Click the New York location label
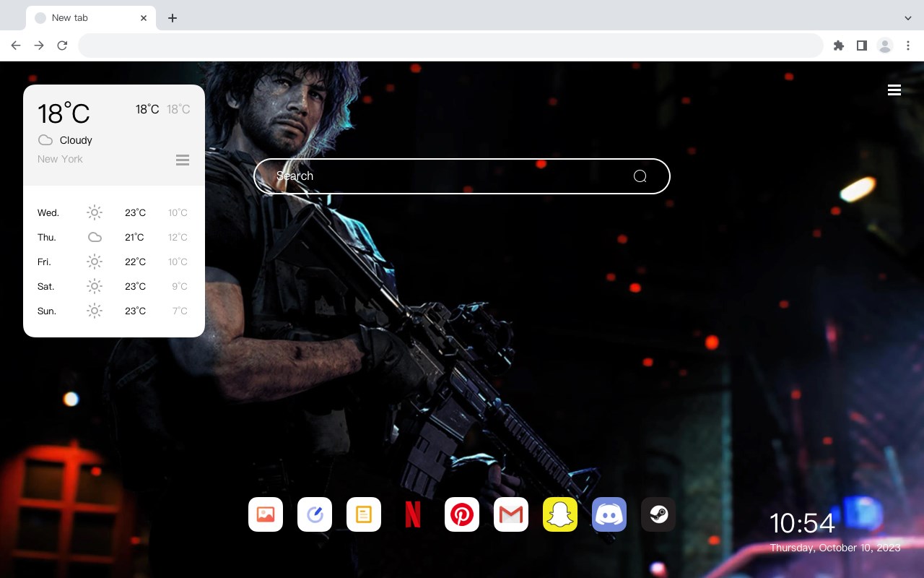Image resolution: width=924 pixels, height=578 pixels. pyautogui.click(x=60, y=159)
